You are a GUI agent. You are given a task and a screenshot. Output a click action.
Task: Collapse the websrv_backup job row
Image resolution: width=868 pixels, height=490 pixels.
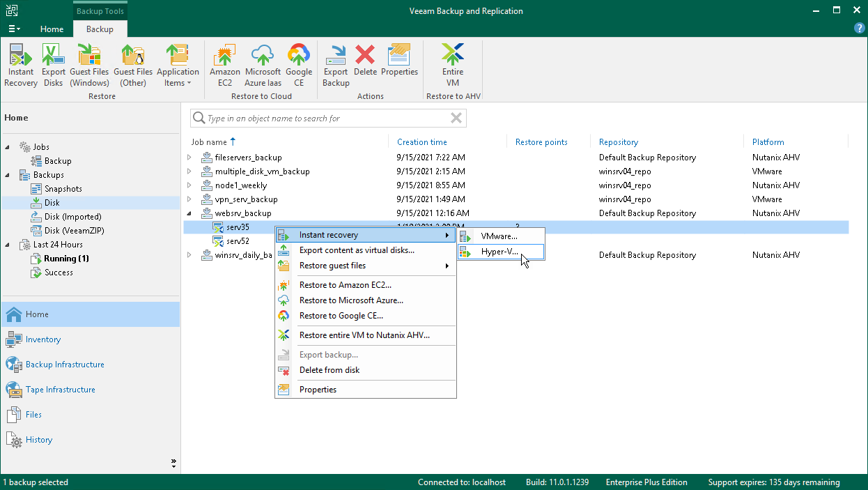(x=189, y=213)
